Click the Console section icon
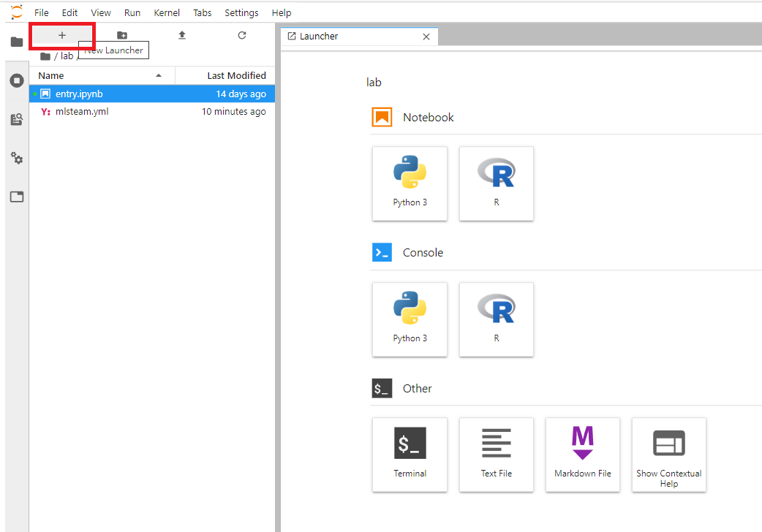Image resolution: width=762 pixels, height=532 pixels. point(382,253)
